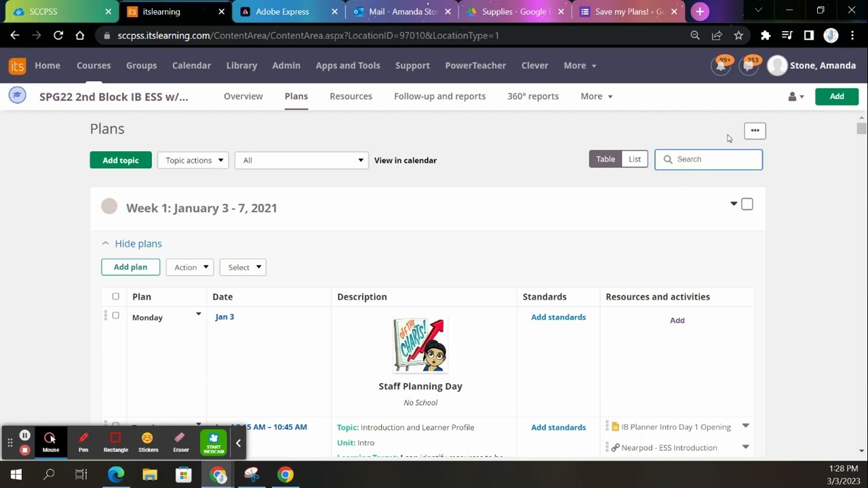Viewport: 868px width, 488px height.
Task: Switch to List view
Action: [x=635, y=159]
